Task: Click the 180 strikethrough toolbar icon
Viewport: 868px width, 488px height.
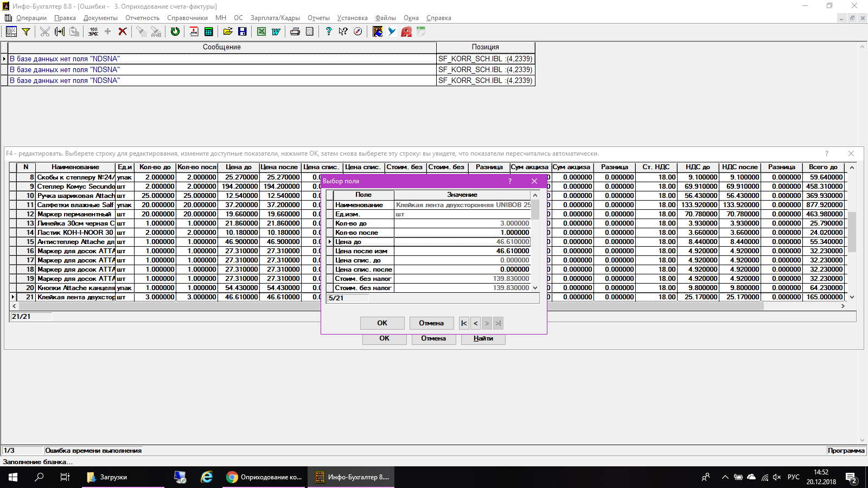Action: (x=93, y=31)
